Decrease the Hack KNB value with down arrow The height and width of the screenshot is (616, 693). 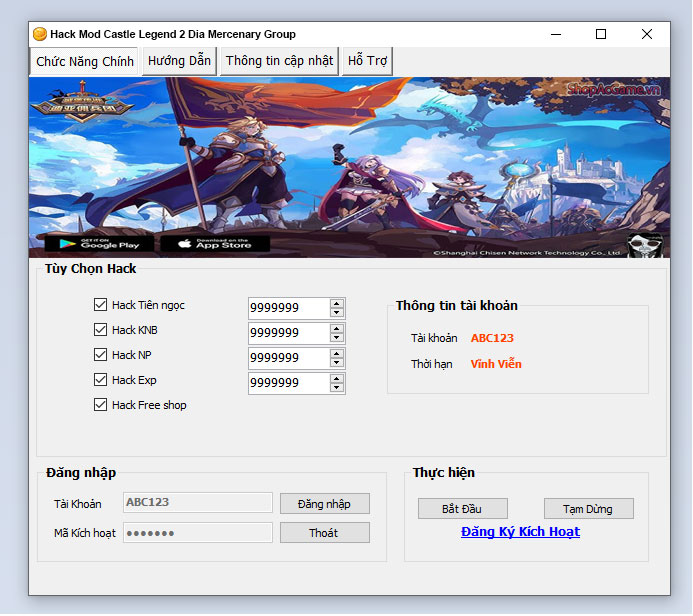336,338
